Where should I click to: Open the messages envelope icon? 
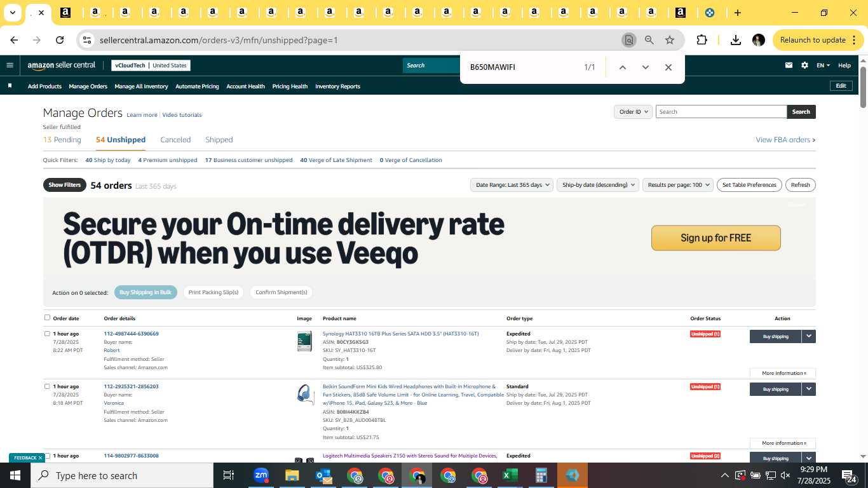(789, 65)
